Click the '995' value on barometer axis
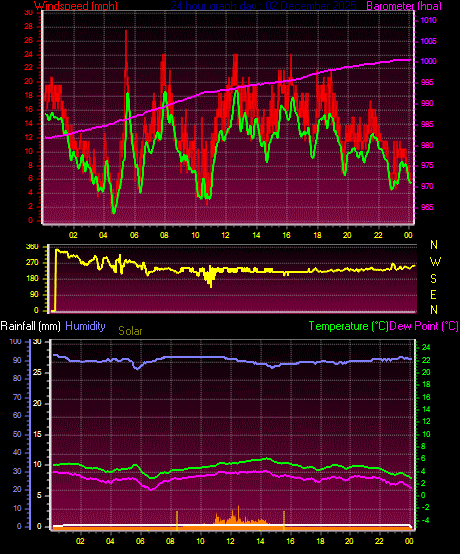Image resolution: width=460 pixels, height=554 pixels. click(427, 82)
